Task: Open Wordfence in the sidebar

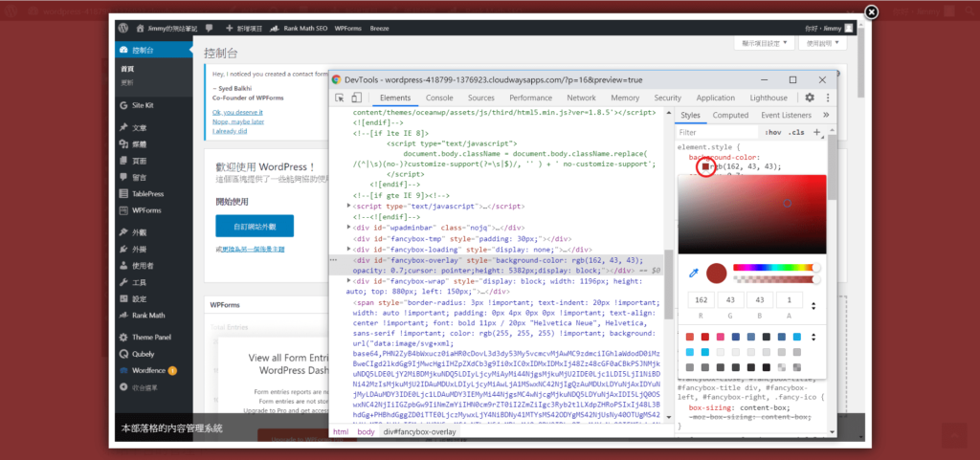Action: click(148, 370)
